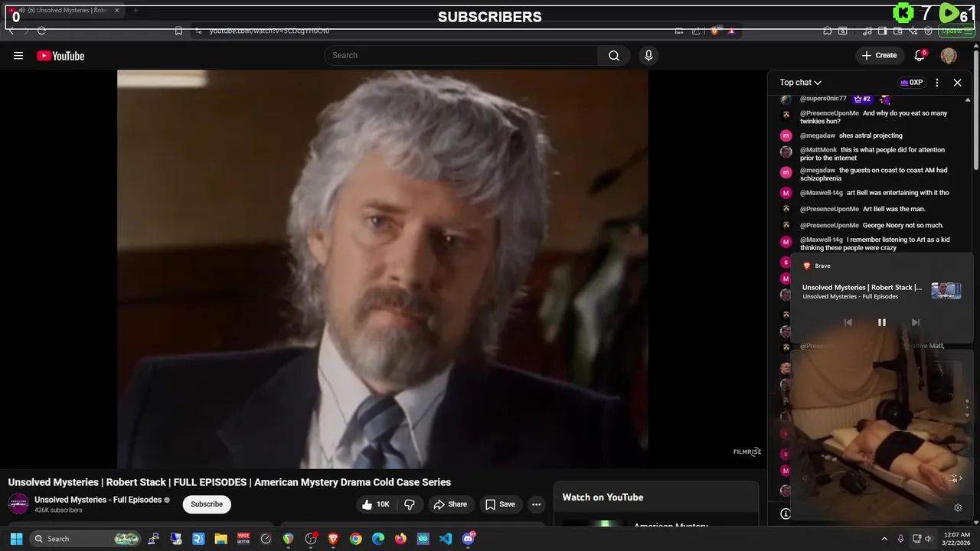Viewport: 980px width, 551px height.
Task: Open the channel avatar beside the title
Action: tap(18, 504)
